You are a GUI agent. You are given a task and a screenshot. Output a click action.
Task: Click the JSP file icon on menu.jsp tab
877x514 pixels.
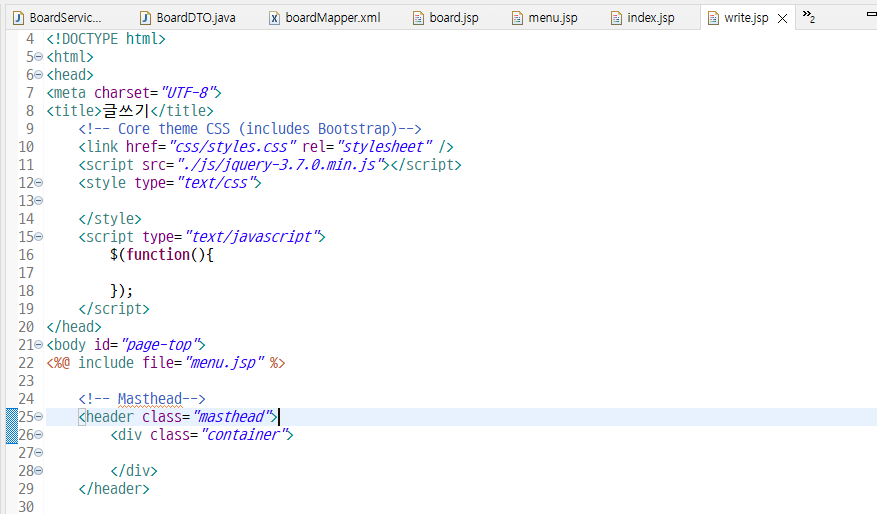pos(517,18)
